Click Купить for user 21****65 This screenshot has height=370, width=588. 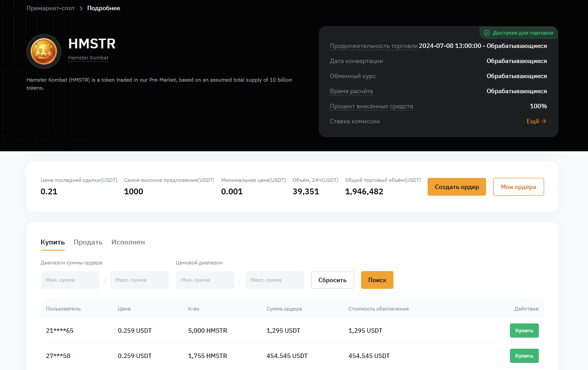tap(524, 331)
